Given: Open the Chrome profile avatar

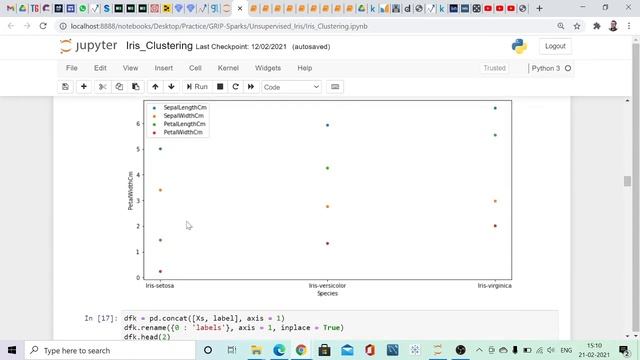Looking at the screenshot, I should [x=613, y=26].
